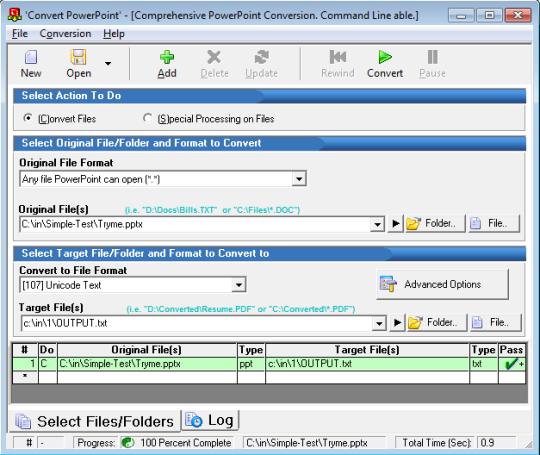Click the play arrow beside Target File(s)

coord(397,323)
